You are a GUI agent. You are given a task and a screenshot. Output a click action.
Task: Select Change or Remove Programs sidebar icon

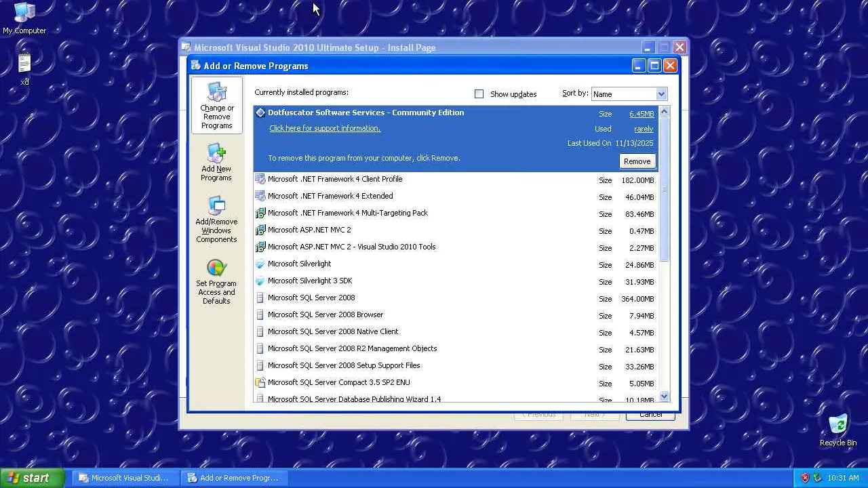pyautogui.click(x=216, y=106)
